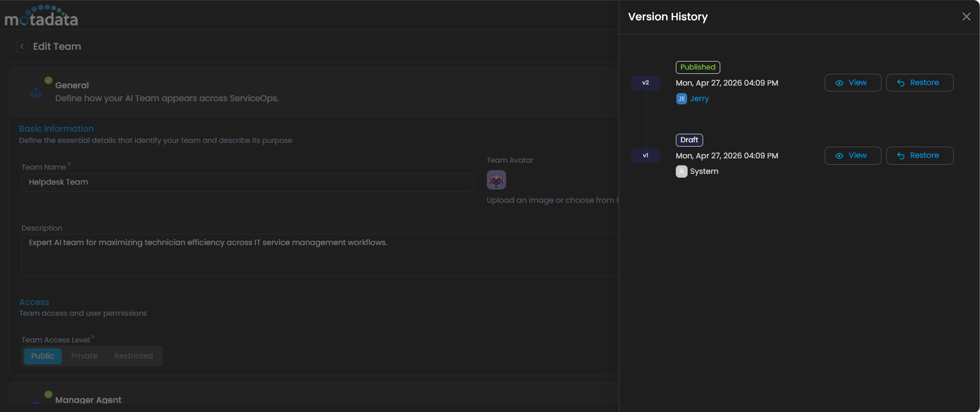Close the Version History panel
The height and width of the screenshot is (412, 980).
(966, 17)
